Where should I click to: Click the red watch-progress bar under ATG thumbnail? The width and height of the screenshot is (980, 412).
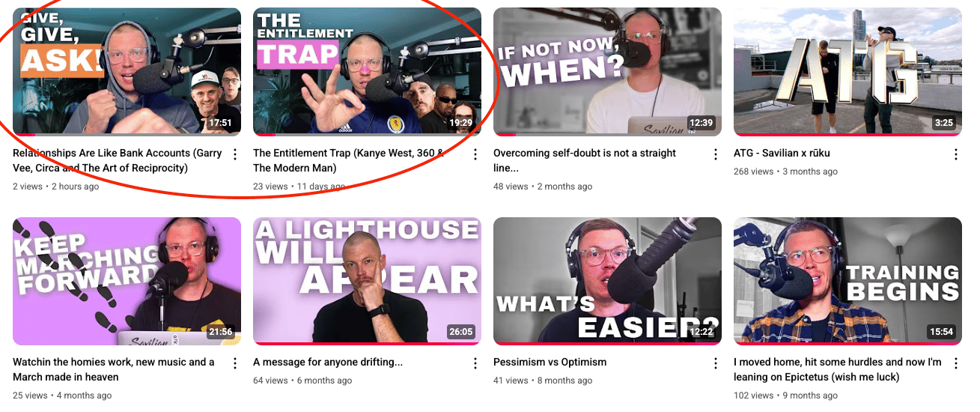click(x=847, y=135)
